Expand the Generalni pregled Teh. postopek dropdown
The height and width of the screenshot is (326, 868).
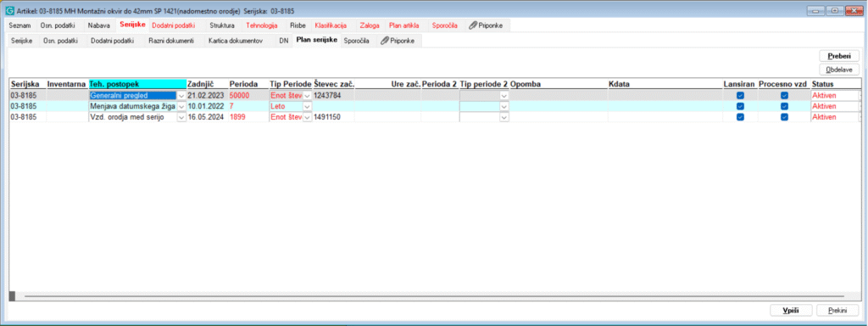click(x=181, y=95)
